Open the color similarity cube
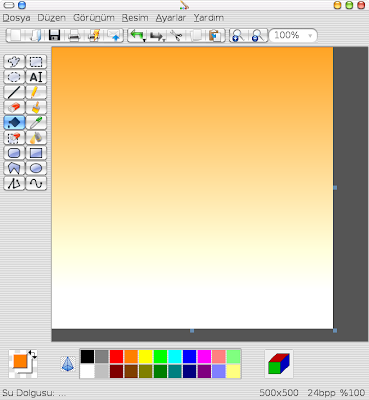 pyautogui.click(x=279, y=364)
